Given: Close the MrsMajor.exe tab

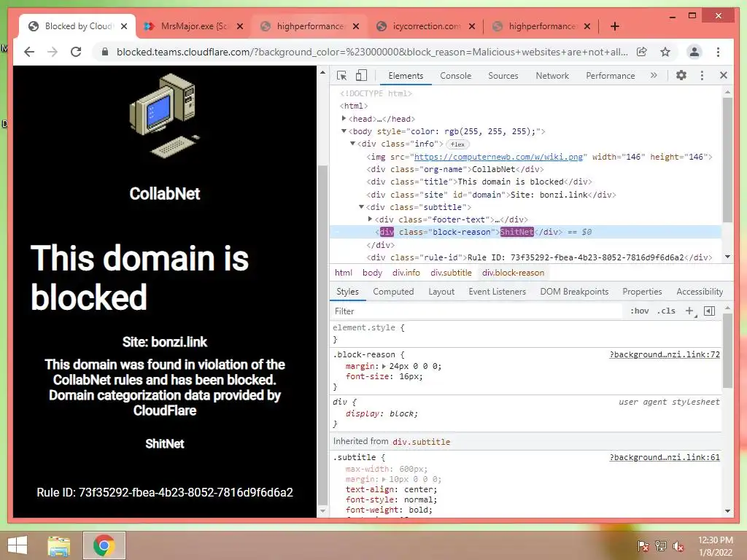Looking at the screenshot, I should point(240,26).
